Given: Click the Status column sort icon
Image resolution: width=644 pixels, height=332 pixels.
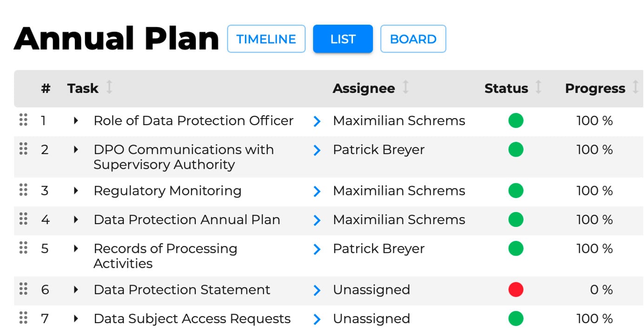Looking at the screenshot, I should [538, 87].
